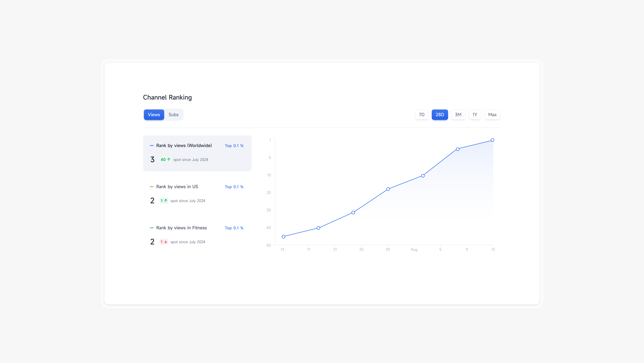Switch to the Views tab
Image resolution: width=644 pixels, height=363 pixels.
(x=154, y=115)
